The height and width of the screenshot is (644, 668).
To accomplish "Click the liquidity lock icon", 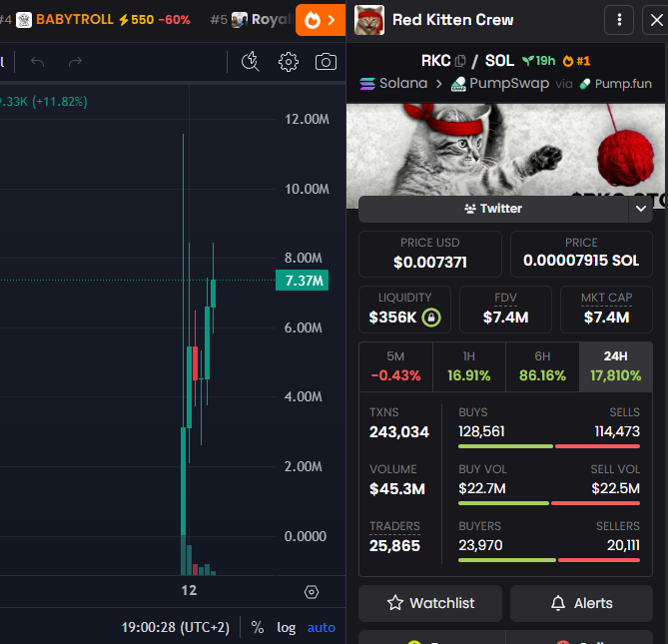I will 431,318.
